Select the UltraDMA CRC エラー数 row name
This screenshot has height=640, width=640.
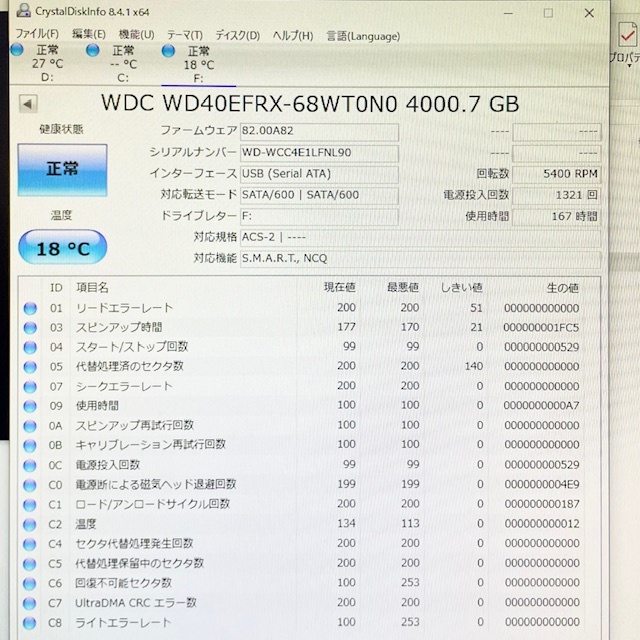click(136, 603)
